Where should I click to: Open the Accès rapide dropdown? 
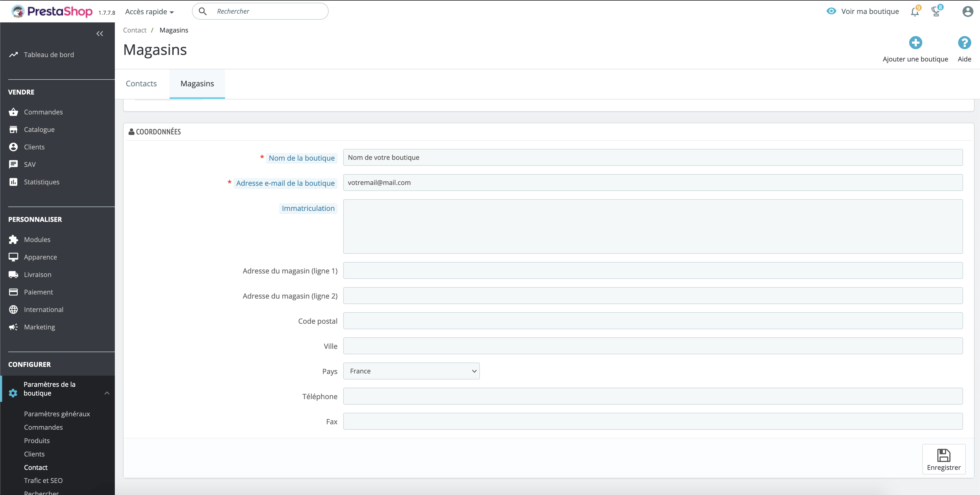point(150,12)
